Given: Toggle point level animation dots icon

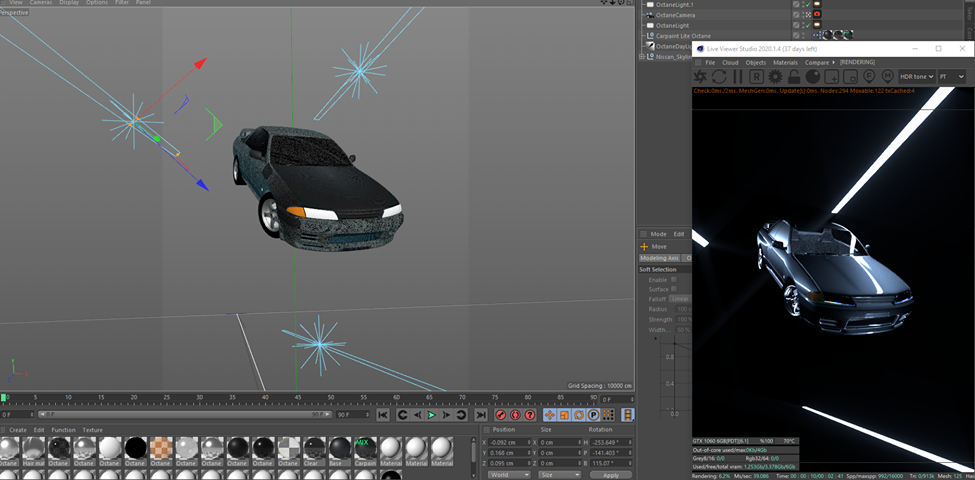Looking at the screenshot, I should coord(608,415).
